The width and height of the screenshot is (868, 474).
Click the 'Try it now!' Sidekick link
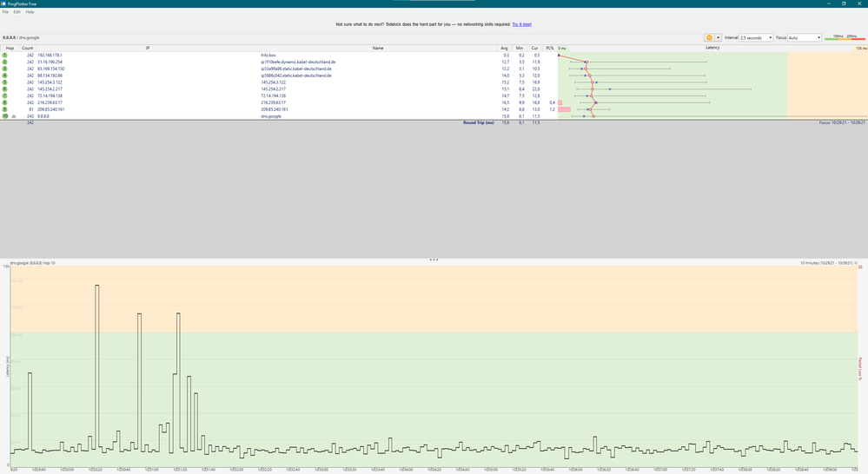(x=521, y=24)
